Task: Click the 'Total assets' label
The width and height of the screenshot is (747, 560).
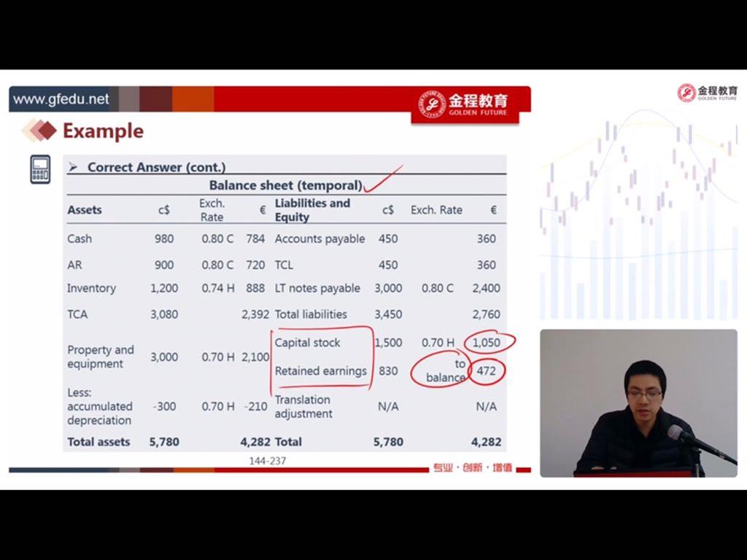Action: pos(98,442)
